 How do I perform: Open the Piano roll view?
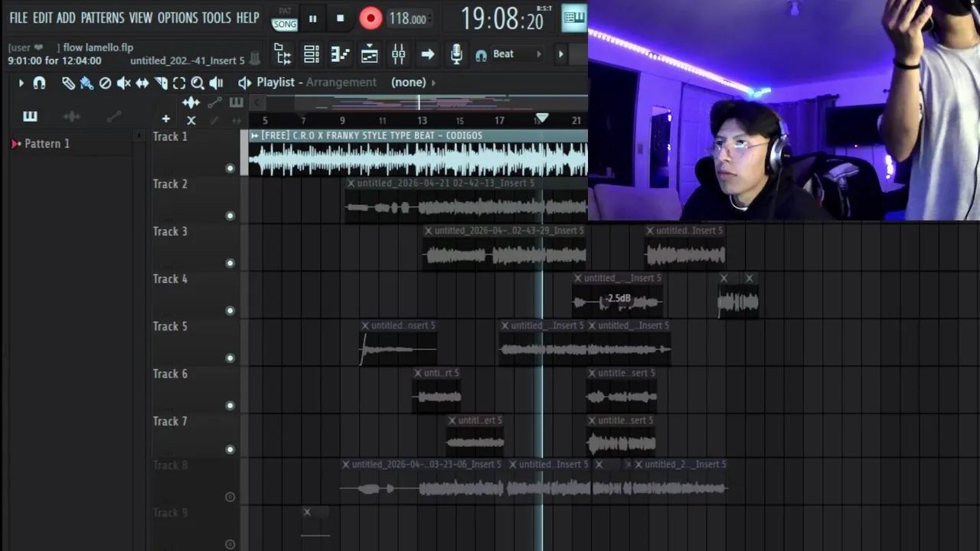coord(340,54)
